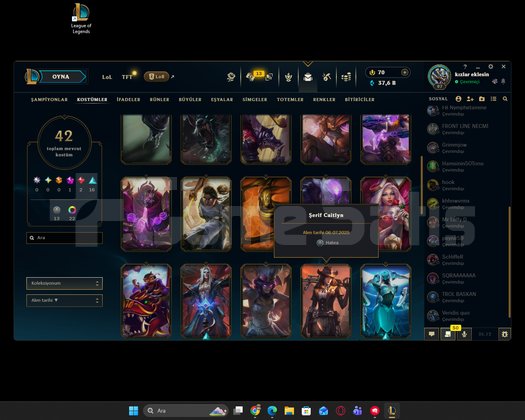Switch to BÜYÜLER tab

coord(190,99)
